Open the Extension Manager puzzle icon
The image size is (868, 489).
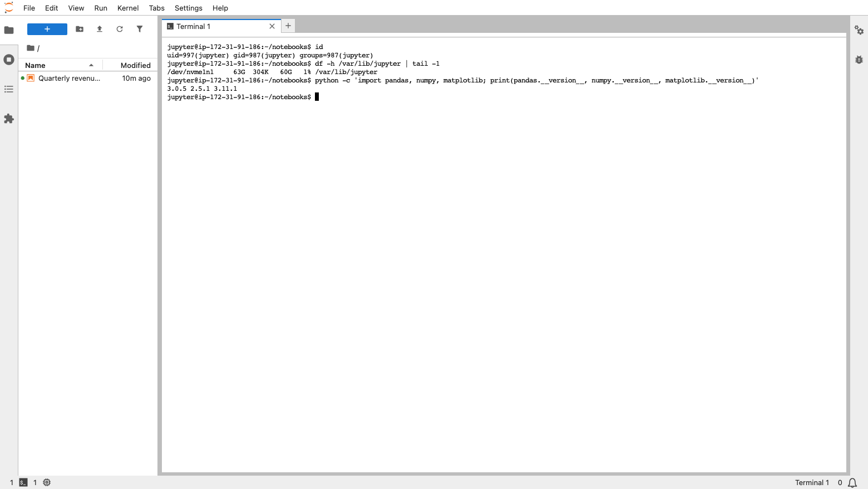[9, 119]
